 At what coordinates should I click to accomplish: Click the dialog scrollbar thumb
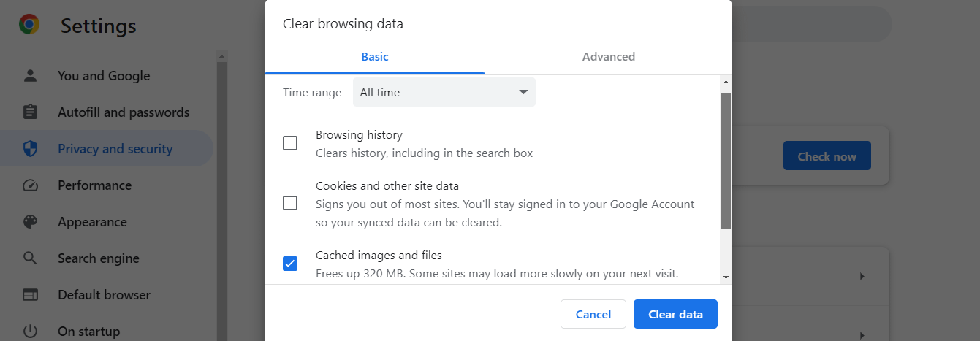pyautogui.click(x=726, y=161)
